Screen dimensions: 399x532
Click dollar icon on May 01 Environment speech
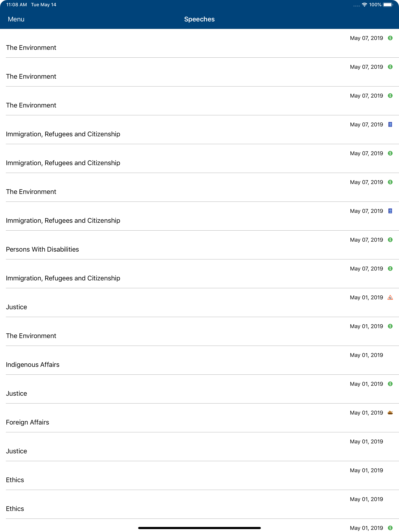point(390,326)
